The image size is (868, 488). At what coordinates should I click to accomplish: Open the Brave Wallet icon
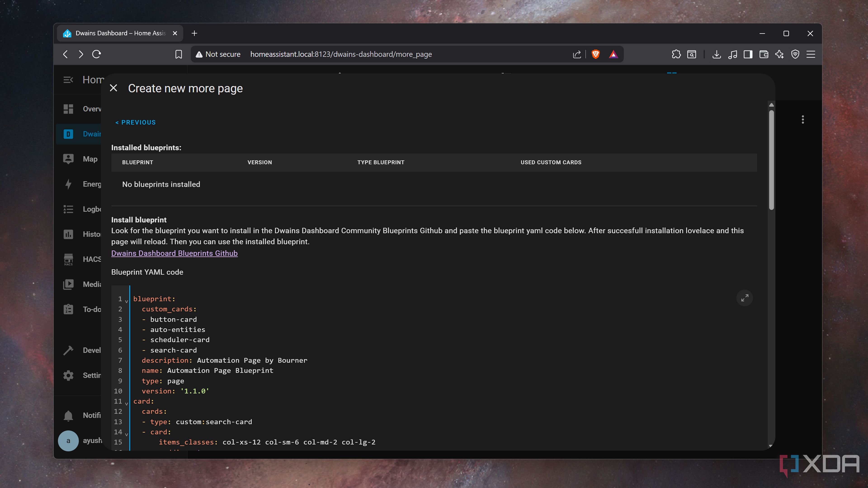pyautogui.click(x=764, y=54)
